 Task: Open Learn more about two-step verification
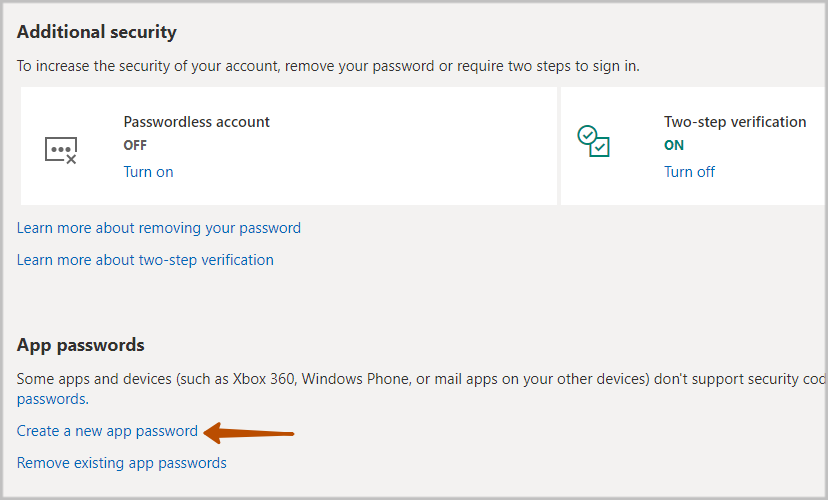point(145,260)
